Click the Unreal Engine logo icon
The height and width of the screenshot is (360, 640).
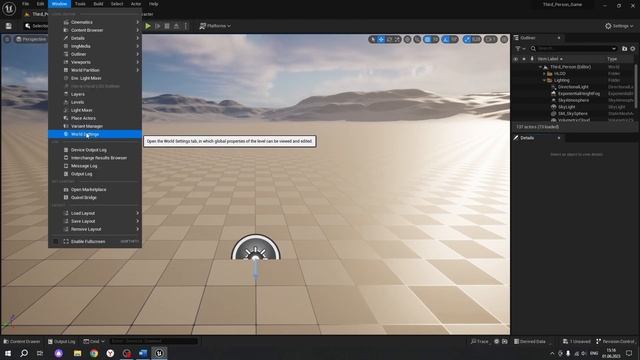pyautogui.click(x=9, y=8)
